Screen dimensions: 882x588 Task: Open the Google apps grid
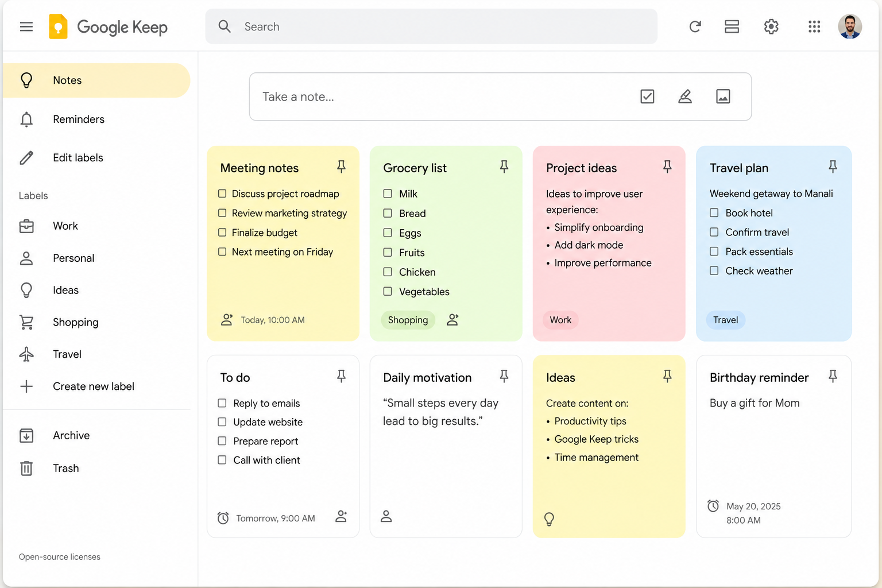(x=814, y=26)
